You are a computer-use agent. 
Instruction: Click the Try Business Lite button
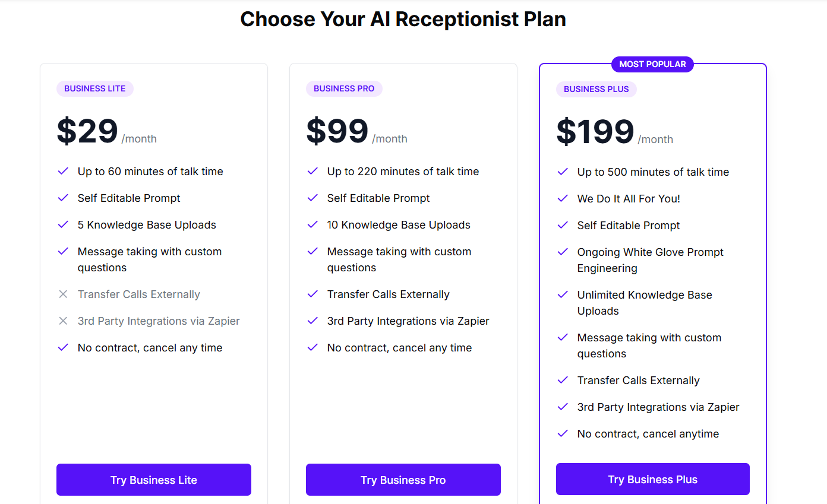[154, 480]
